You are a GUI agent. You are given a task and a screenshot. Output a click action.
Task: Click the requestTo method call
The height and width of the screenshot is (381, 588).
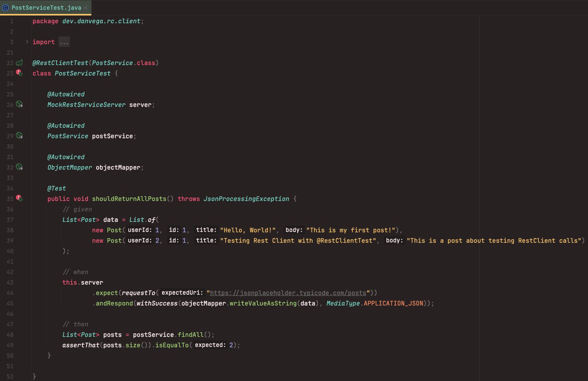[138, 293]
